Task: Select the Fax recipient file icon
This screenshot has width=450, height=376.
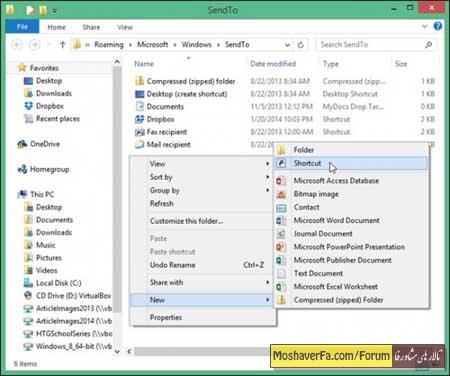Action: tap(139, 132)
